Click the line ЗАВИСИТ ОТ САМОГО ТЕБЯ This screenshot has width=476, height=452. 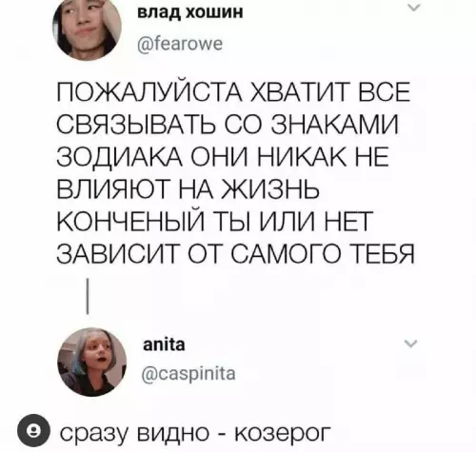point(236,254)
